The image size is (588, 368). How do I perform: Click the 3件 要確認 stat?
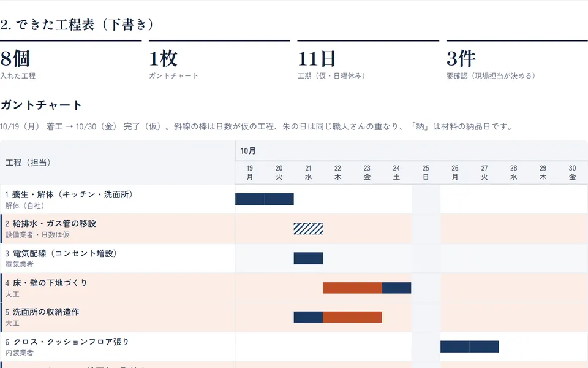coord(517,61)
